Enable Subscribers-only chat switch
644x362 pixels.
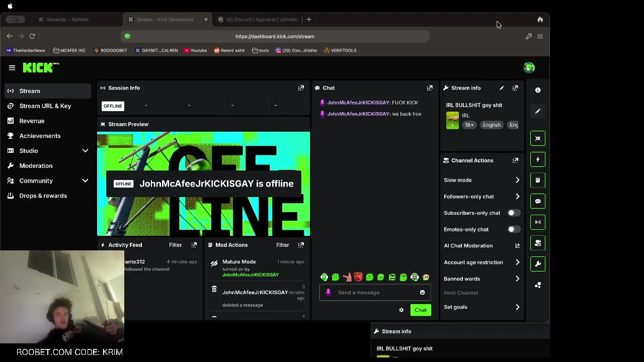point(513,213)
